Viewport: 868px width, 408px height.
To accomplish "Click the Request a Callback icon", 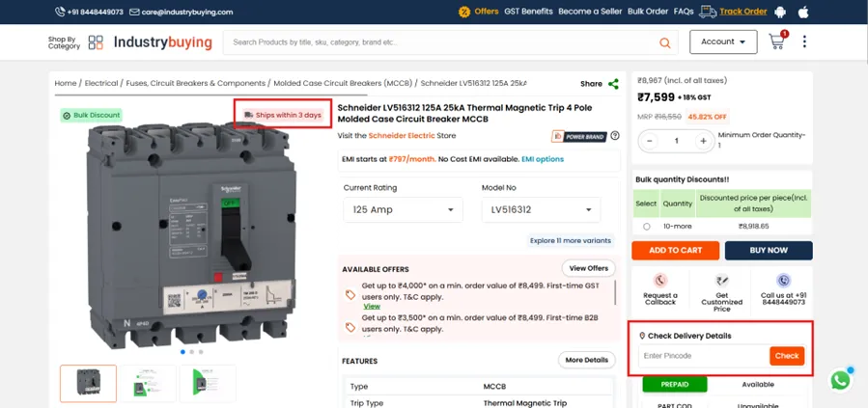I will 660,281.
